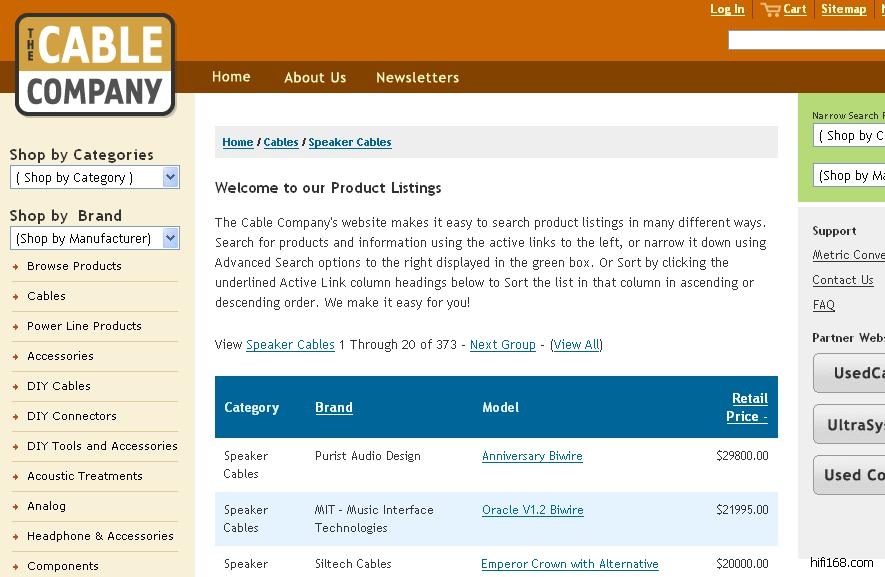Sort by Retail Price column header
This screenshot has height=577, width=885.
(x=748, y=407)
